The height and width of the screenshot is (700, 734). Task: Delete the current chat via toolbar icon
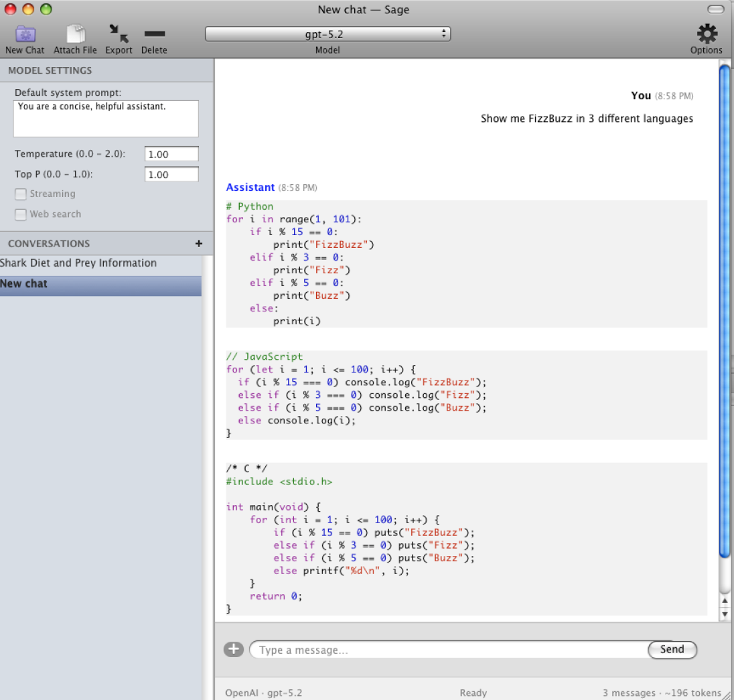click(154, 34)
